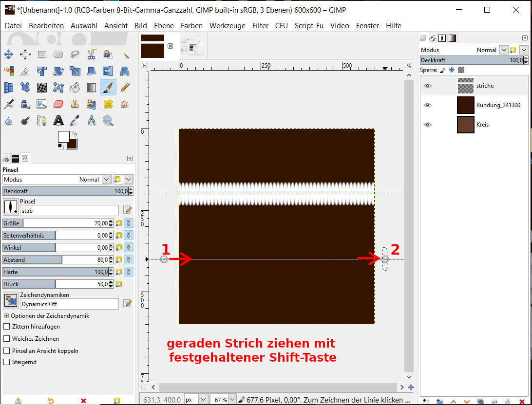Click the brush name field stab
This screenshot has height=405, width=532.
click(70, 210)
